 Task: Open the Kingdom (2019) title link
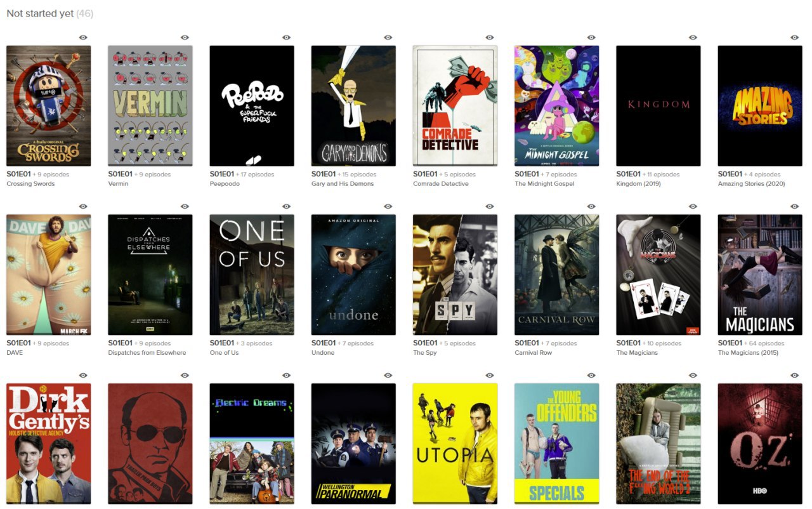(641, 184)
